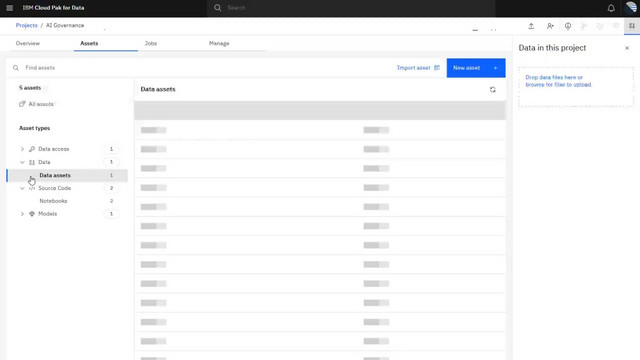
Task: Click the All assets icon
Action: pos(22,104)
